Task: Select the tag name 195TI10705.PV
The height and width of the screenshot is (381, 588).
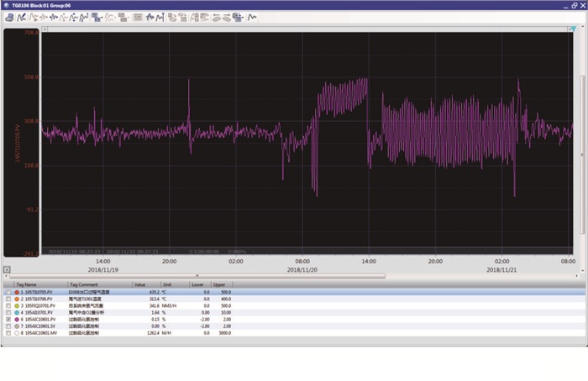Action: [39, 292]
